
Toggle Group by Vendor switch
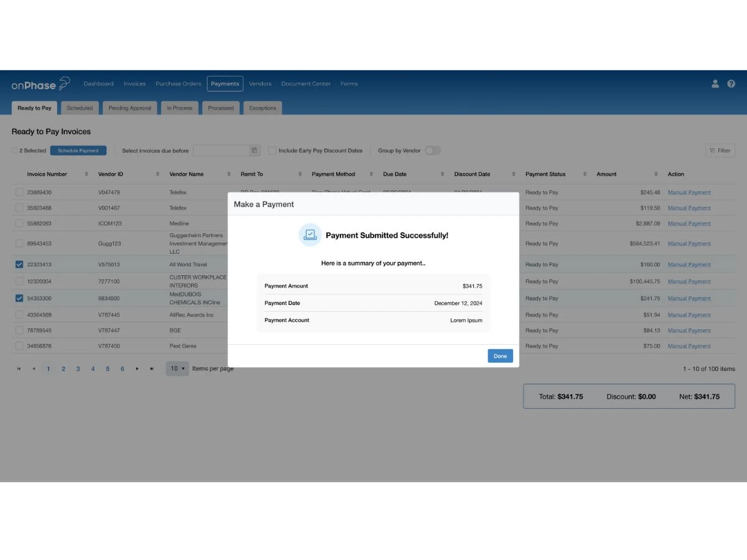coord(433,151)
